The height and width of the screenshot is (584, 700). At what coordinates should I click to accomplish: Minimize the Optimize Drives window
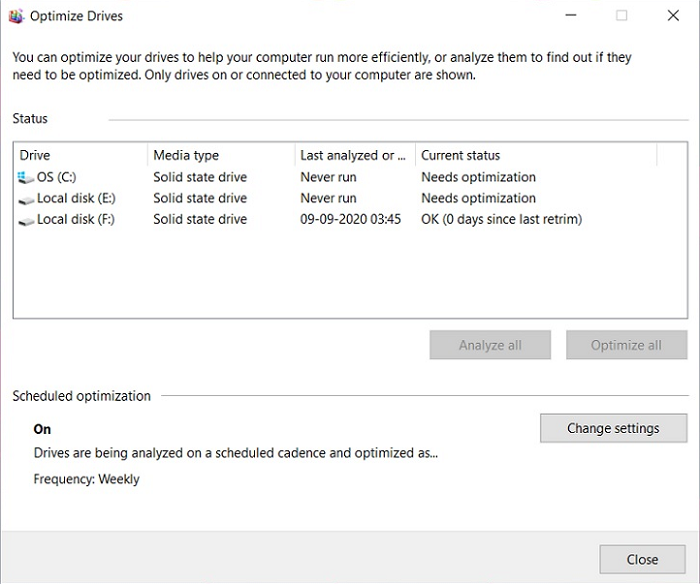click(x=570, y=16)
